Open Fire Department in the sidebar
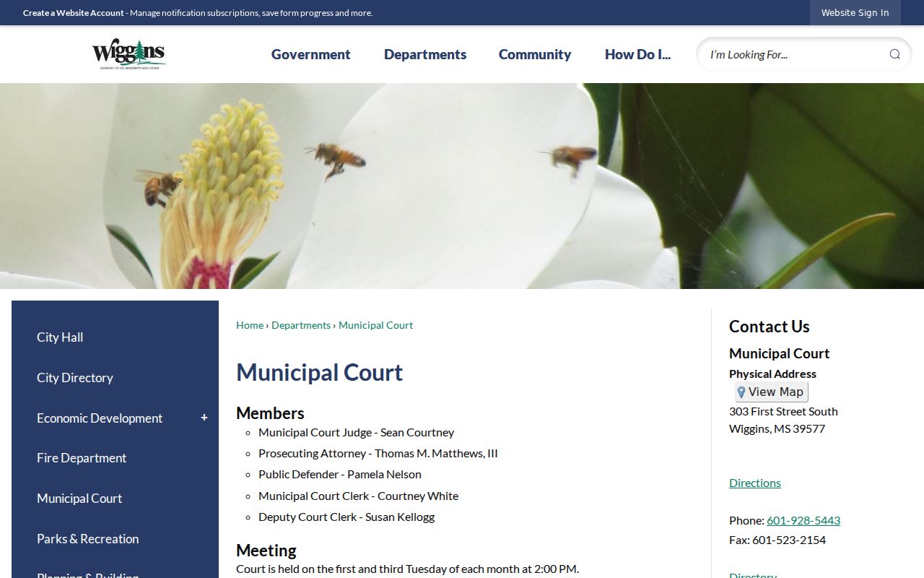 click(82, 458)
